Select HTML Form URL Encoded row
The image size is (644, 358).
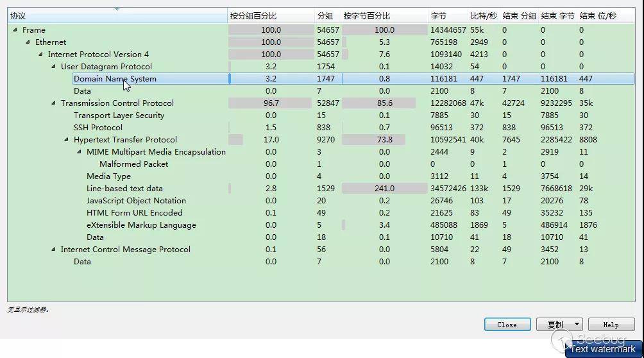click(321, 212)
